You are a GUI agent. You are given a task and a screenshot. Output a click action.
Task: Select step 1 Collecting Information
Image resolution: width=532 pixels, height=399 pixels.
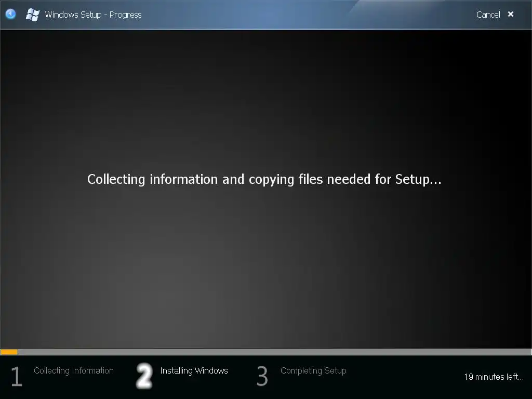(74, 370)
